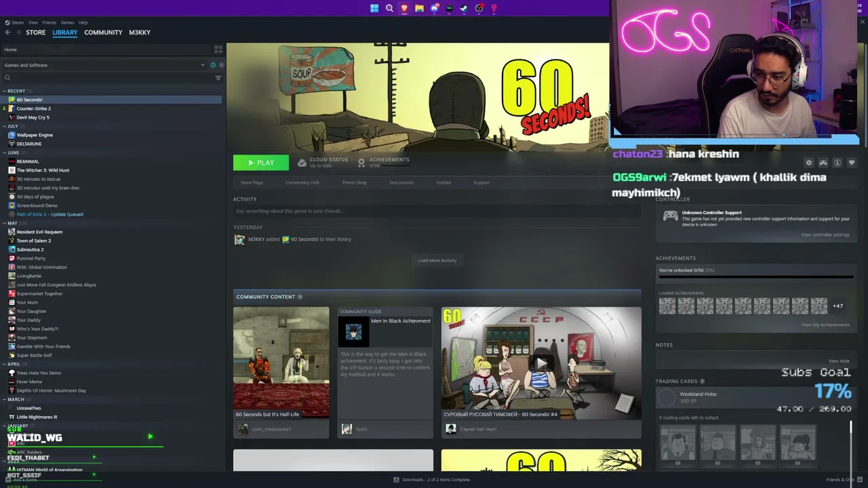Toggle the ready-to-play filter icon
Screen dimensions: 868x488
221,65
